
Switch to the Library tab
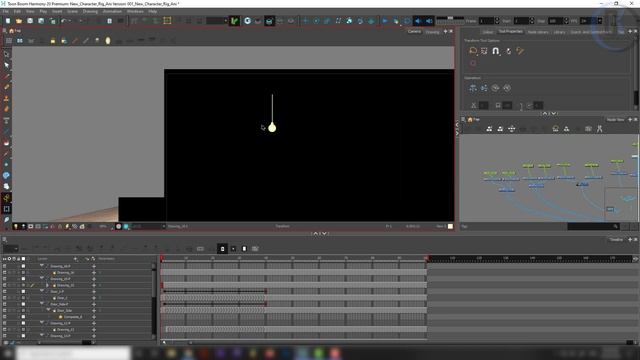tap(559, 32)
